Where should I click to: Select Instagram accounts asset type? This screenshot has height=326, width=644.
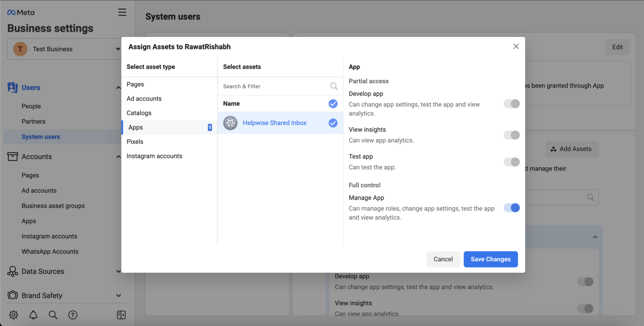[x=155, y=156]
